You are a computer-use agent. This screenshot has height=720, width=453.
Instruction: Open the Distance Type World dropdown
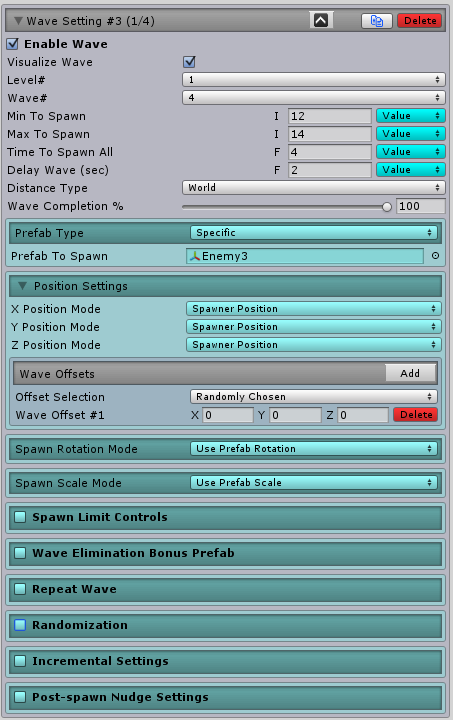point(313,187)
